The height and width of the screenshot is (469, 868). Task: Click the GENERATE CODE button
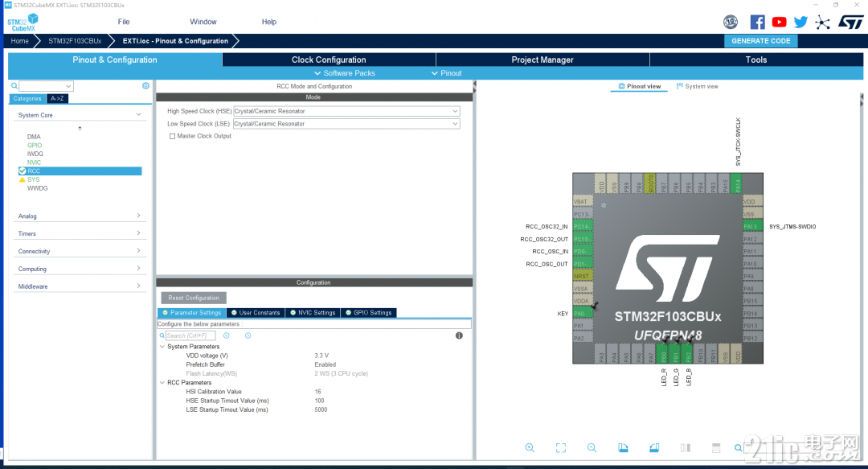pos(761,41)
